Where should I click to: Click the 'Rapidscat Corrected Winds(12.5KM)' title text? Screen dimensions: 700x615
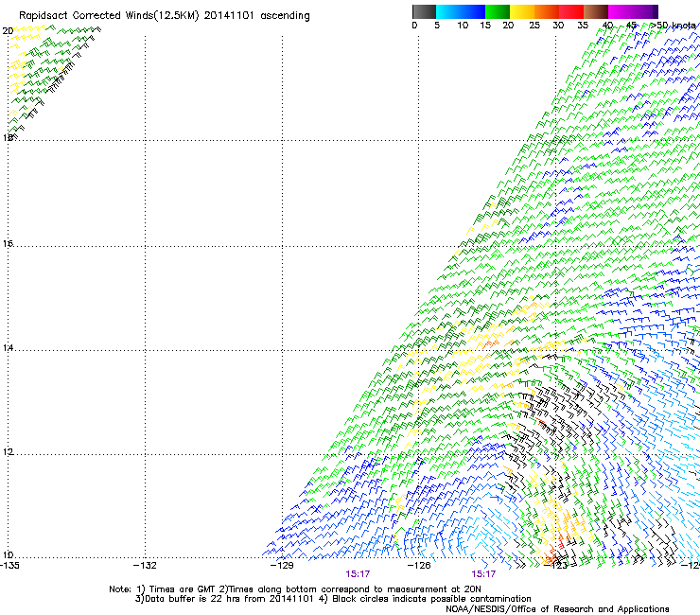click(109, 16)
